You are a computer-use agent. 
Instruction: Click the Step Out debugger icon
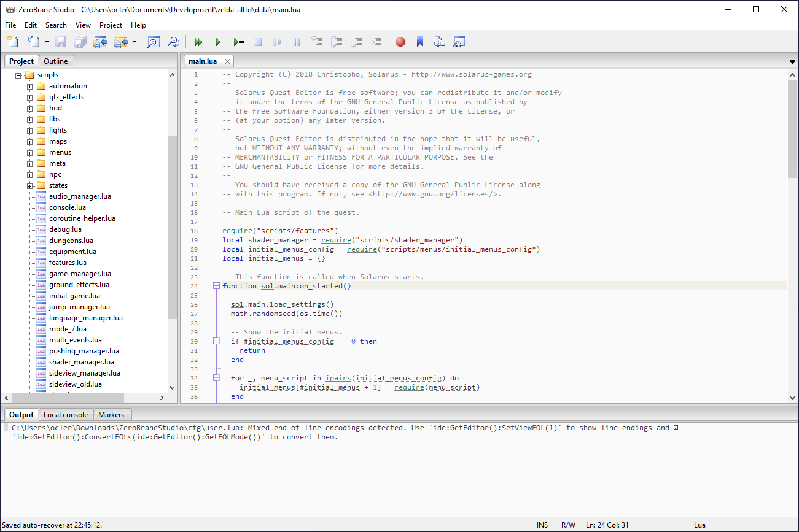(356, 42)
